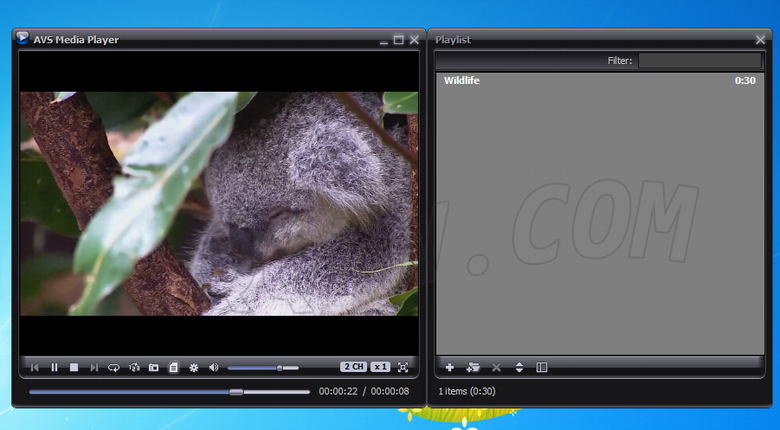Mute the audio using speaker icon
780x430 pixels.
point(213,368)
